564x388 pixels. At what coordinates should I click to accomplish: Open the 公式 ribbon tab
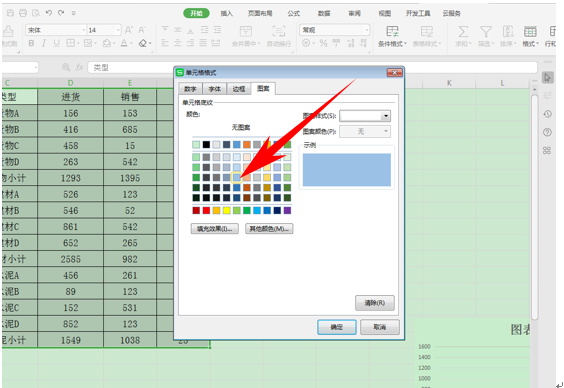coord(294,13)
